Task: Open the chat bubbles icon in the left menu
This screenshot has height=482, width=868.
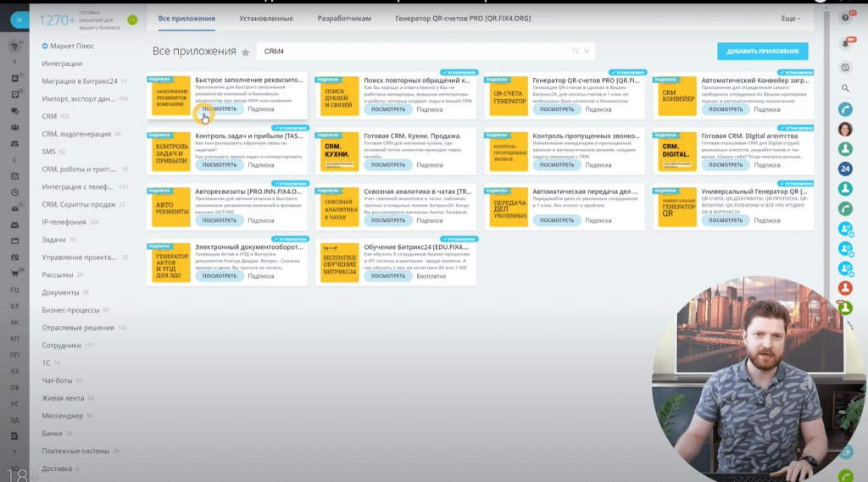Action: (15, 111)
